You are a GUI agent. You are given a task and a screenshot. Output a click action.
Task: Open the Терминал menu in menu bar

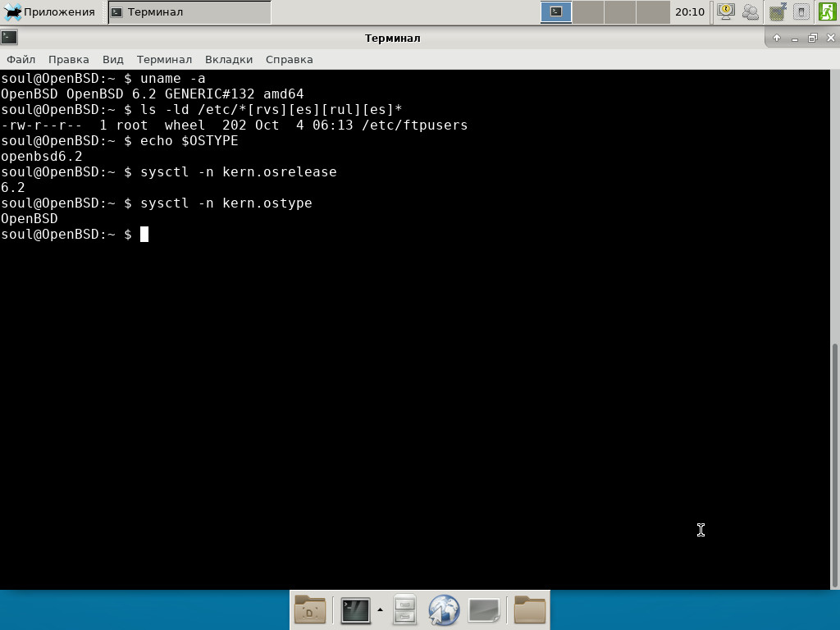coord(164,59)
